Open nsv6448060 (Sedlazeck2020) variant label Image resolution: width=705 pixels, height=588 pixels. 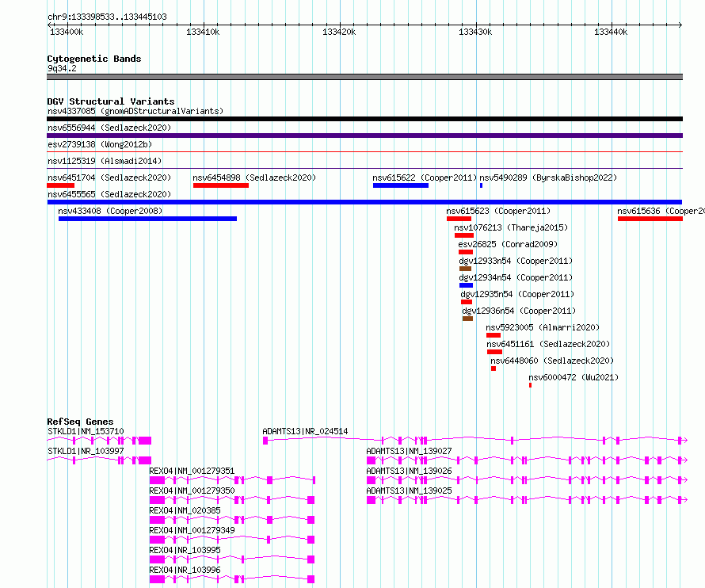552,361
